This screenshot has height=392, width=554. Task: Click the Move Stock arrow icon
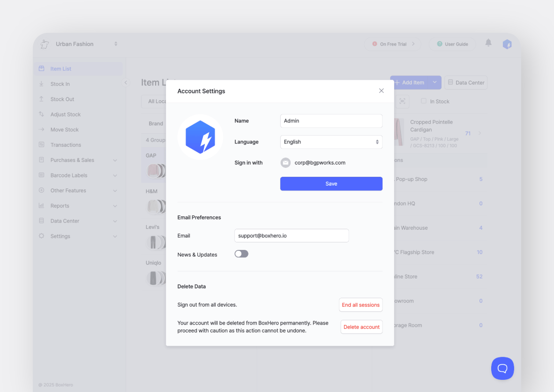click(x=41, y=129)
